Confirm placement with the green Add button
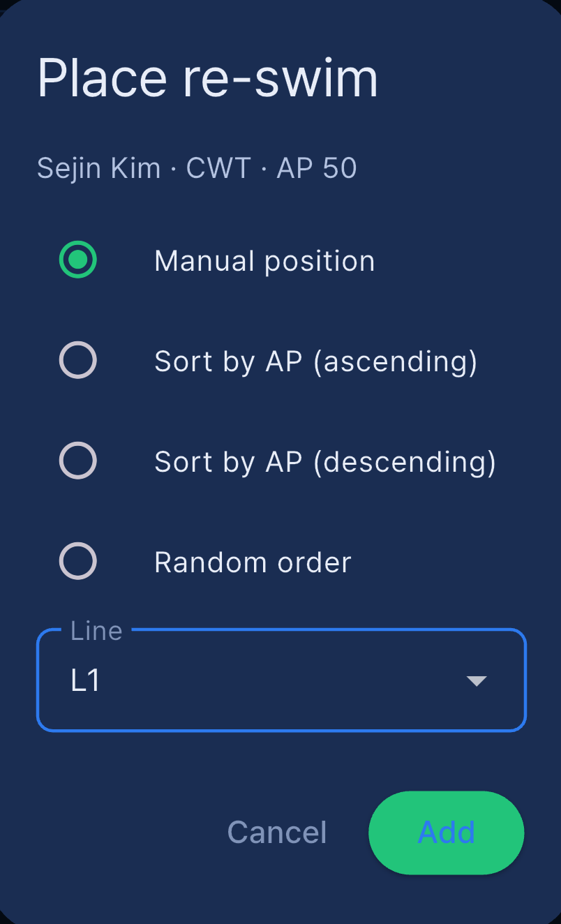Viewport: 561px width, 924px height. pos(447,832)
